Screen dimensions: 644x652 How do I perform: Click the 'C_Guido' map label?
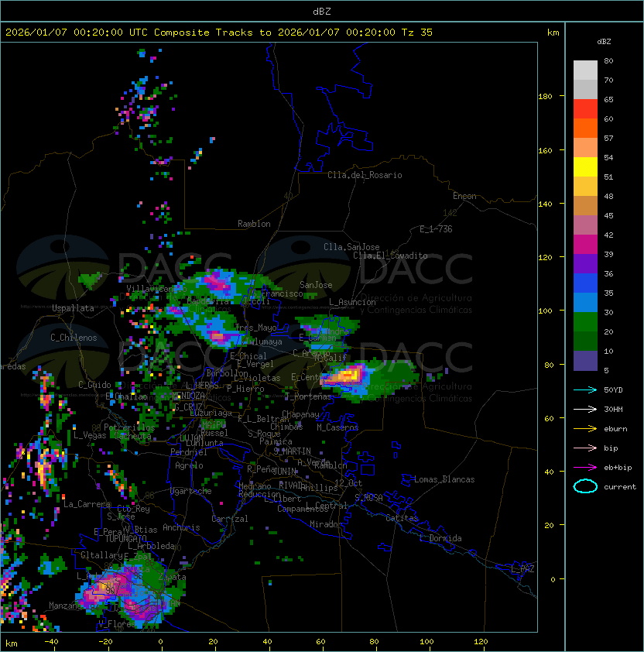coord(94,385)
